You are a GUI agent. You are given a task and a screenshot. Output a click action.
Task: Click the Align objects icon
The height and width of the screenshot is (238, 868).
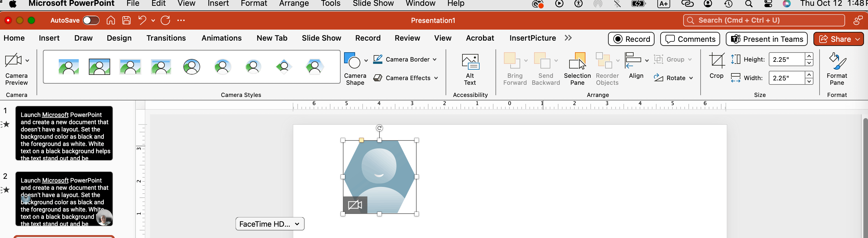[x=633, y=60]
